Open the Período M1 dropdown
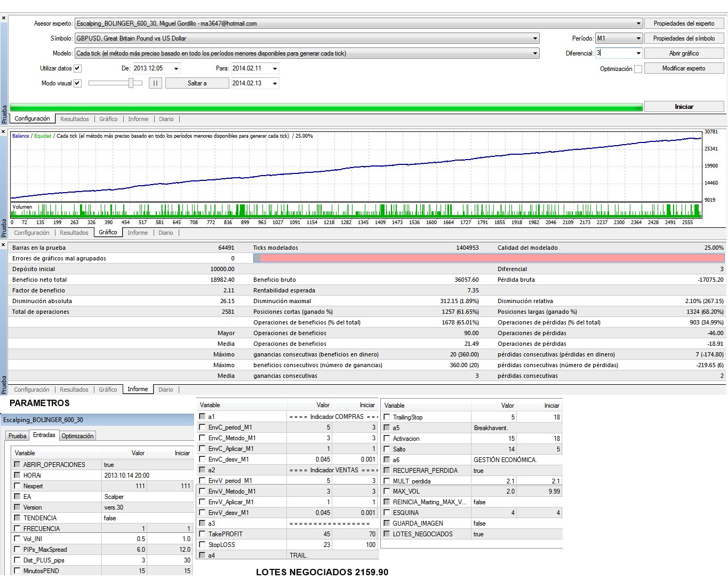 [638, 38]
